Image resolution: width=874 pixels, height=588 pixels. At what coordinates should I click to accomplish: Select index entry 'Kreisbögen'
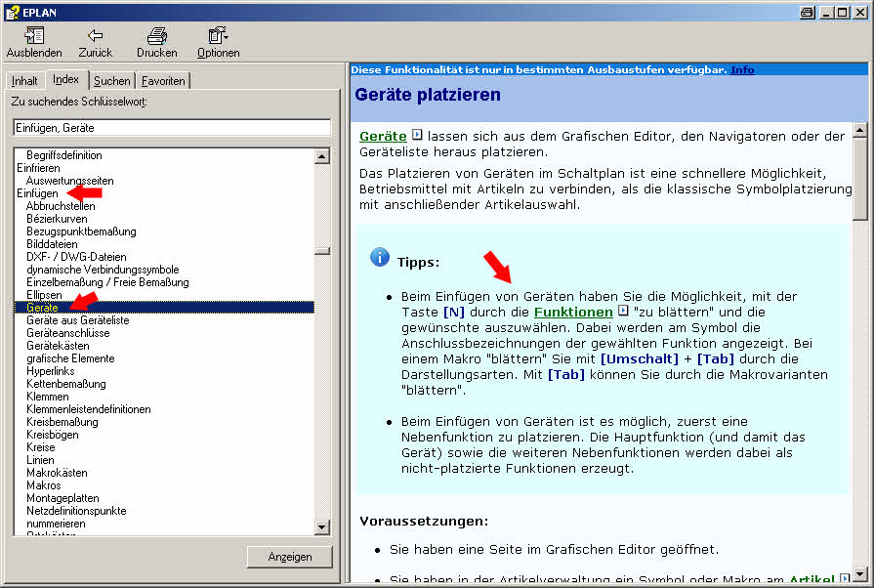coord(53,435)
